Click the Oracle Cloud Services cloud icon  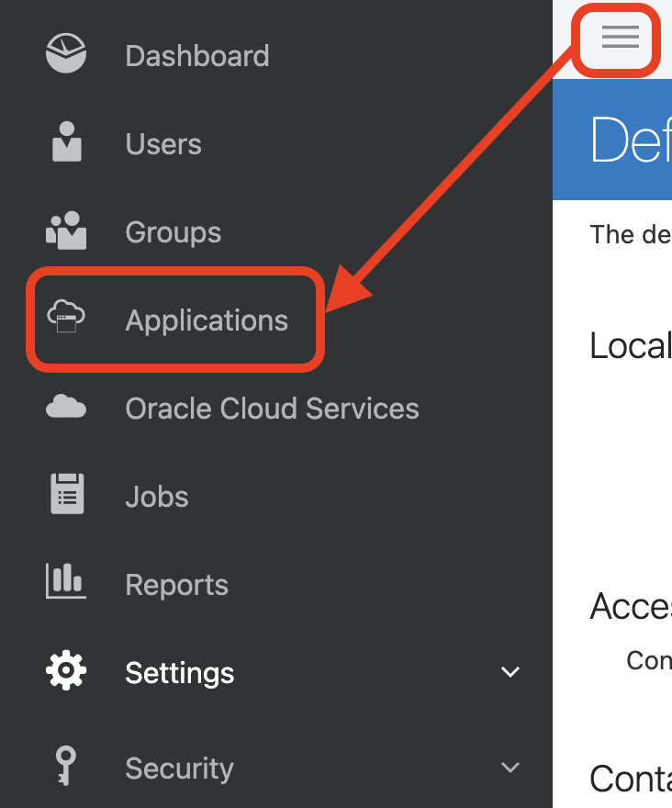tap(66, 407)
